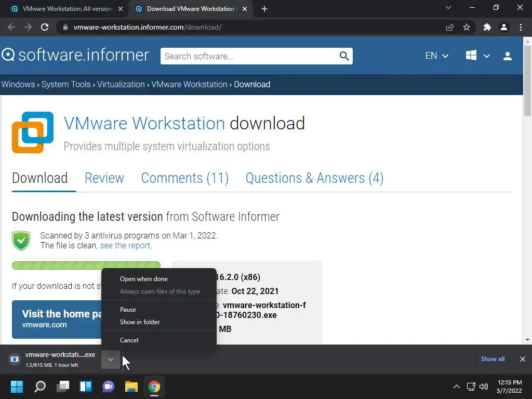Open the Questions & Answers (4) tab
The height and width of the screenshot is (399, 532).
314,178
